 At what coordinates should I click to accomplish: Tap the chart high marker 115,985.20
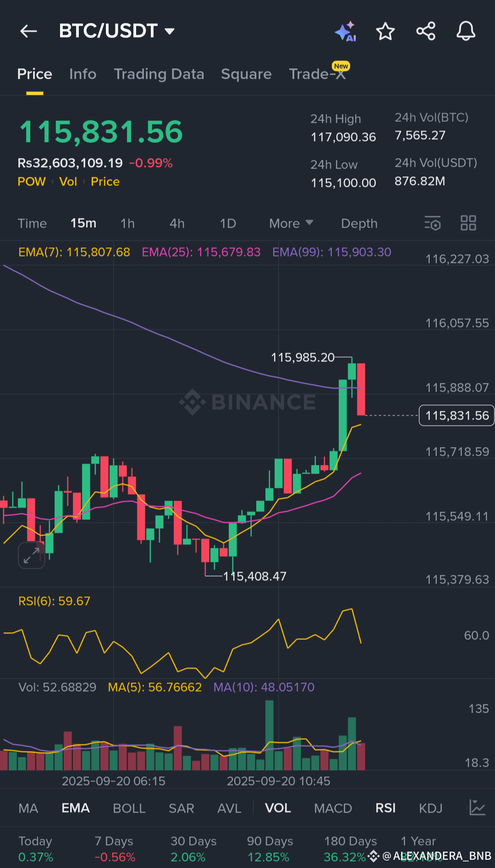pyautogui.click(x=303, y=357)
